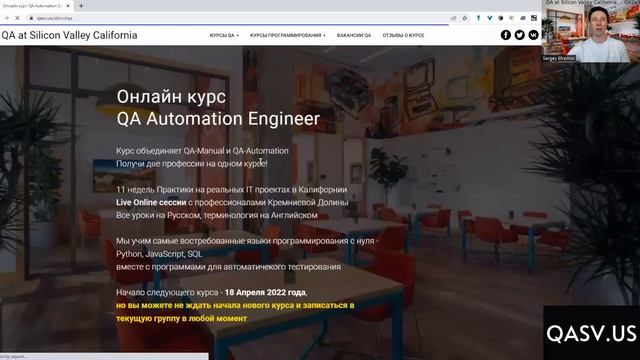
Task: Click the 'Мы учим самые востребованные языки' line
Action: click(x=247, y=241)
